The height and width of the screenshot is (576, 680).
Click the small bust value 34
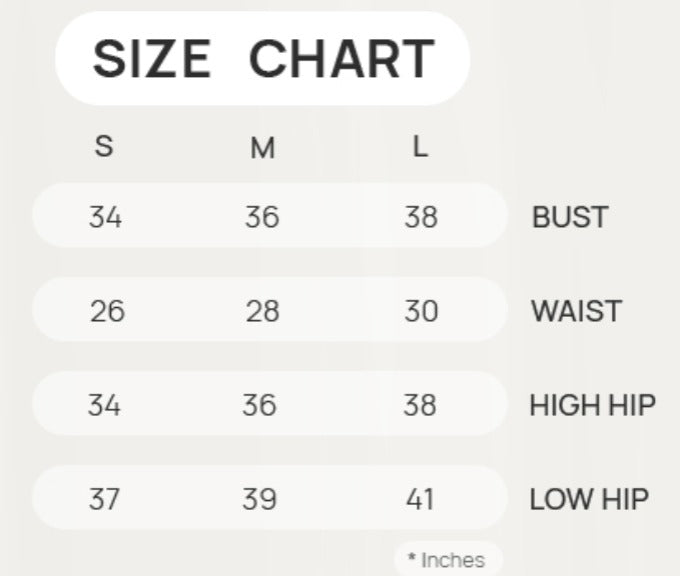coord(105,217)
